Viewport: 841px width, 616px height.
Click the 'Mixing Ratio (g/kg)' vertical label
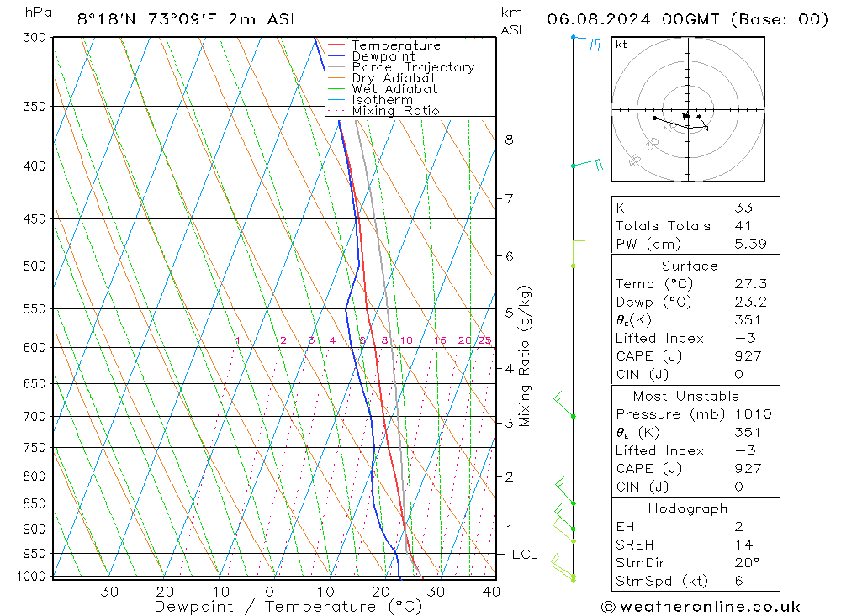point(524,356)
